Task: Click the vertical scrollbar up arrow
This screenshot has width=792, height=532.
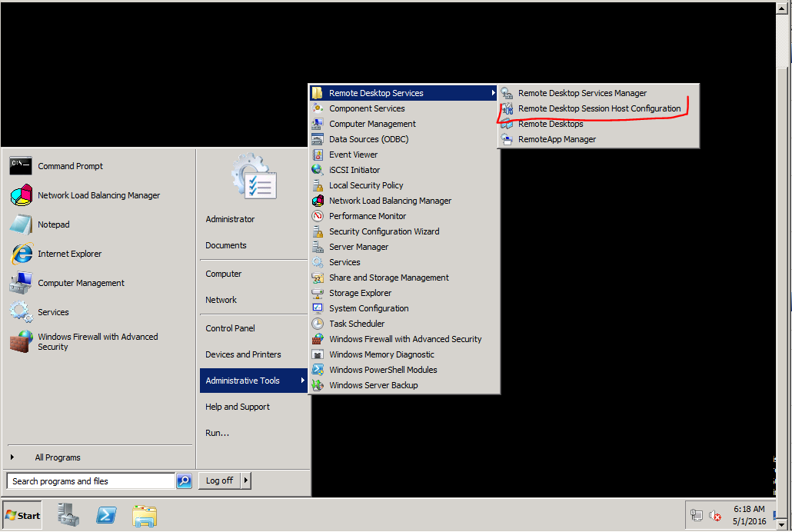Action: pyautogui.click(x=783, y=8)
